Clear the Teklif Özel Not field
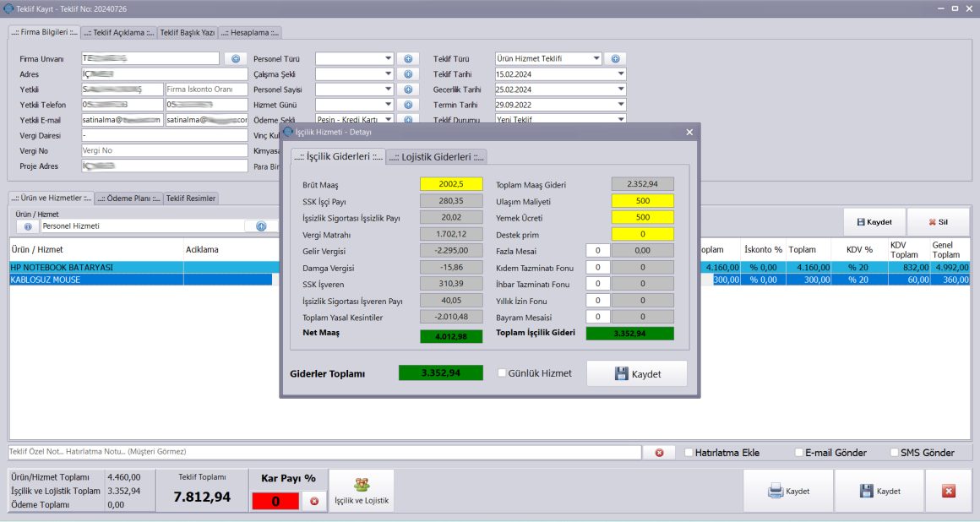The width and height of the screenshot is (980, 522). tap(659, 453)
